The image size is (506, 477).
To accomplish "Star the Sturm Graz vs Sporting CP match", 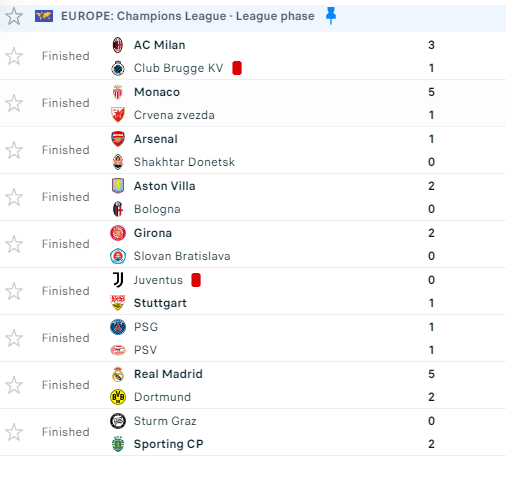I will tap(14, 432).
